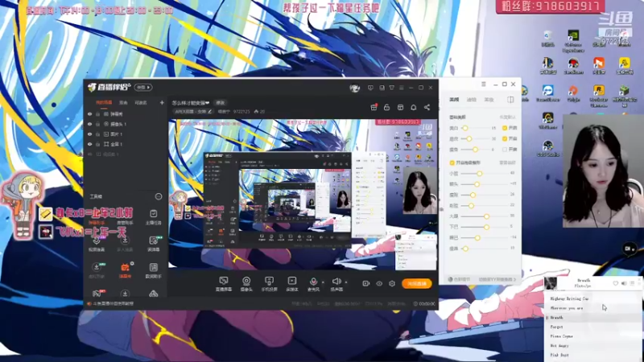Click the restore-default link in beauty panel
644x362 pixels.
[508, 117]
